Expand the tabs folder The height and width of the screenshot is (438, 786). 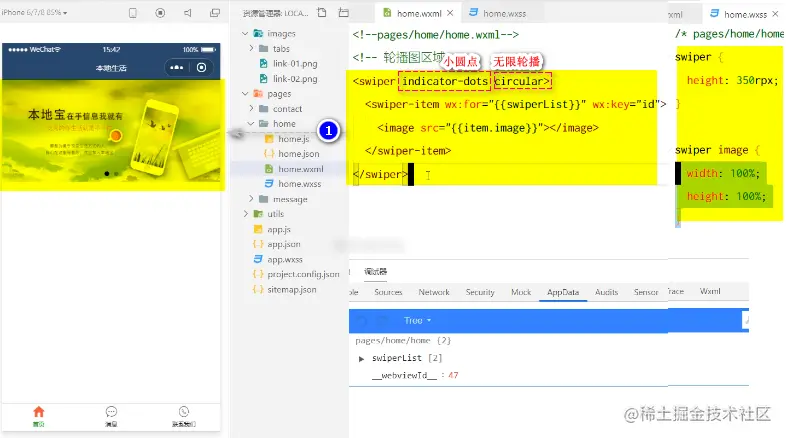point(251,49)
